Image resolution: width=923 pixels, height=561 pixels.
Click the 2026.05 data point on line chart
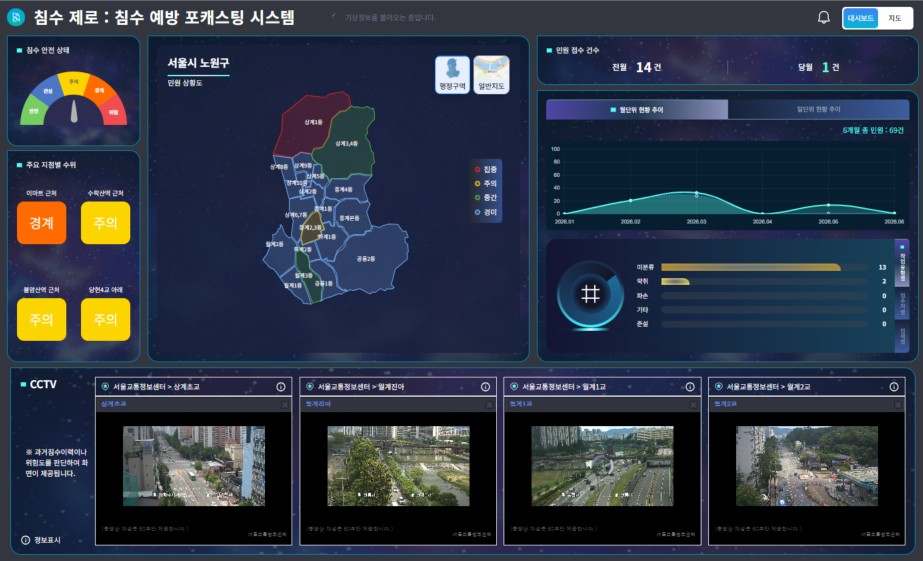(828, 205)
